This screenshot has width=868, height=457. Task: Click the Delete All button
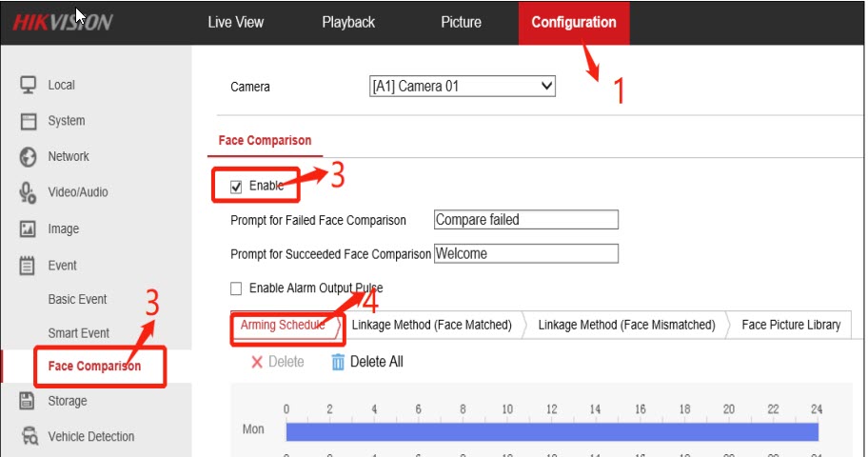367,362
